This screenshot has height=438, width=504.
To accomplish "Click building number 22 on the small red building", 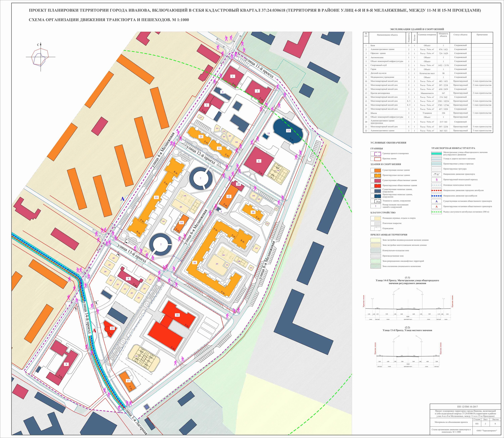I will tap(112, 329).
